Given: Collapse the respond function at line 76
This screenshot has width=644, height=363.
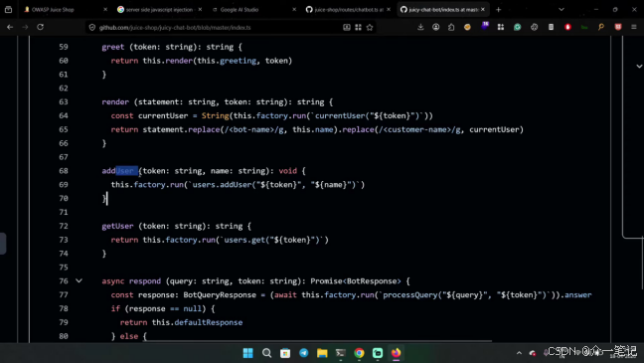Looking at the screenshot, I should click(x=79, y=281).
